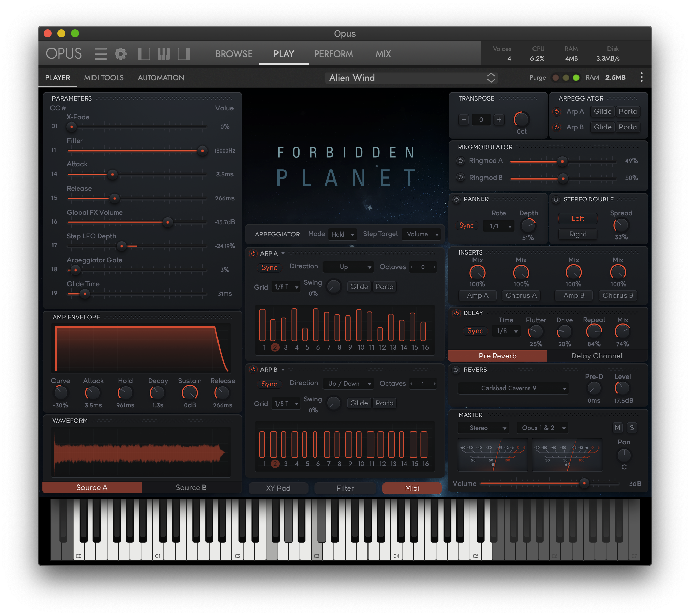This screenshot has width=690, height=616.
Task: Open the hamburger main menu icon
Action: pyautogui.click(x=101, y=54)
